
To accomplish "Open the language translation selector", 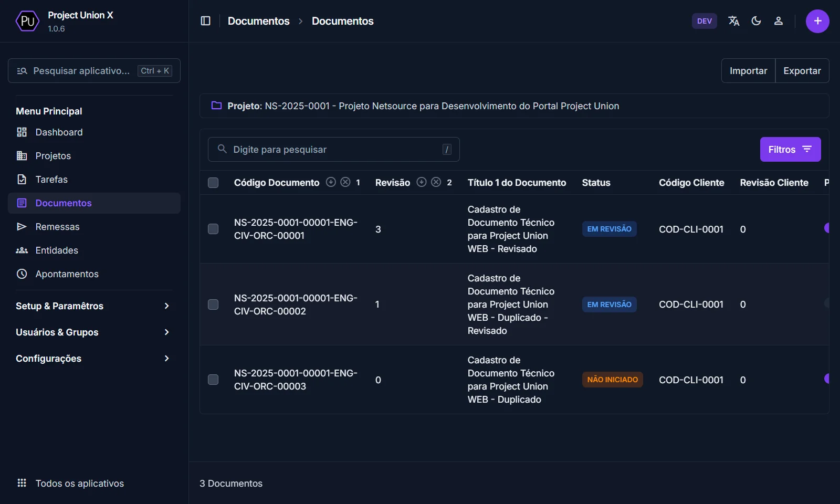I will click(733, 21).
